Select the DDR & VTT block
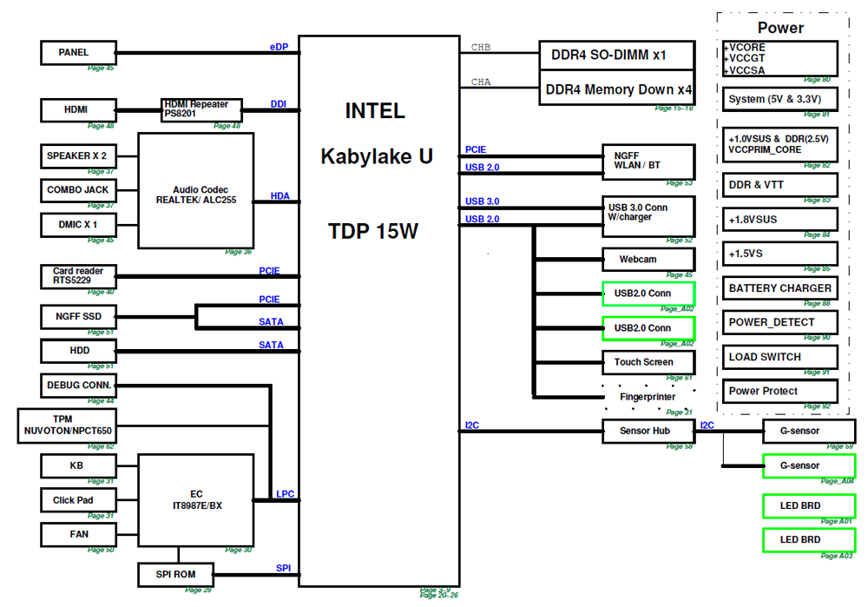This screenshot has width=868, height=607. [x=780, y=185]
